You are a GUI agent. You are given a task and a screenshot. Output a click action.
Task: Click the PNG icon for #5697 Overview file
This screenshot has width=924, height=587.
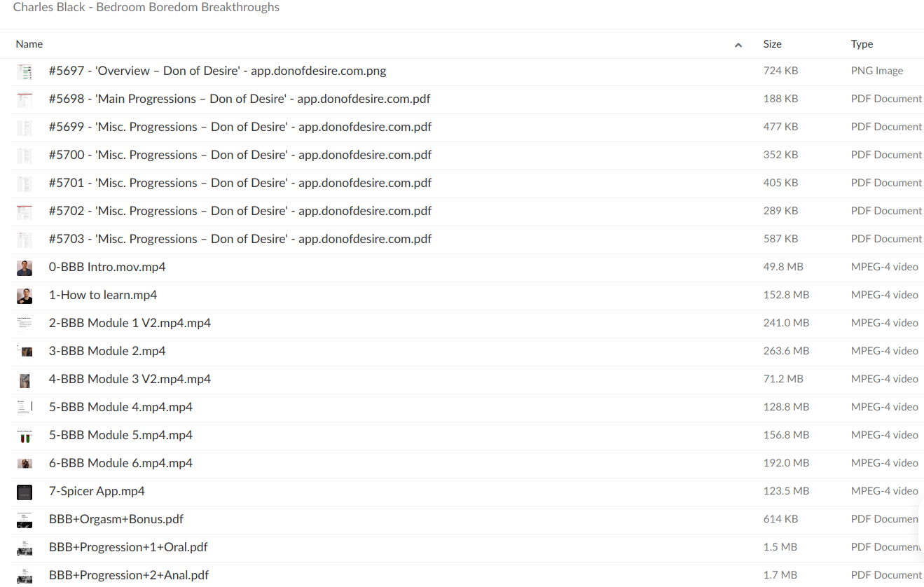[25, 71]
